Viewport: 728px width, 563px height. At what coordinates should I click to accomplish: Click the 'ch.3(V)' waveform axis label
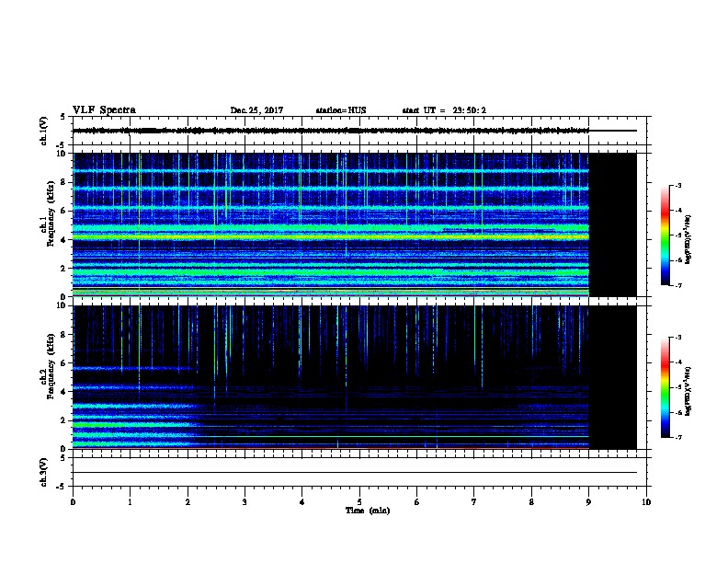click(44, 472)
